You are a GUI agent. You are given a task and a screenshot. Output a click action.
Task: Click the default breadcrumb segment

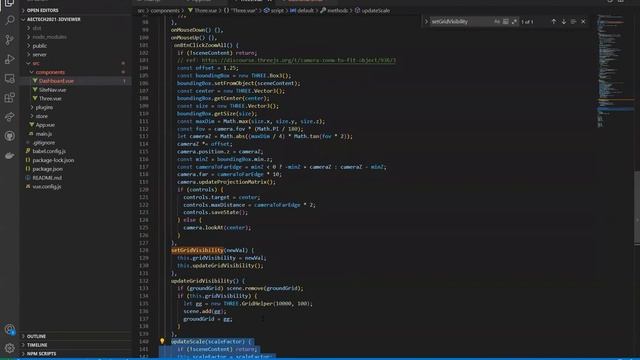pyautogui.click(x=302, y=11)
